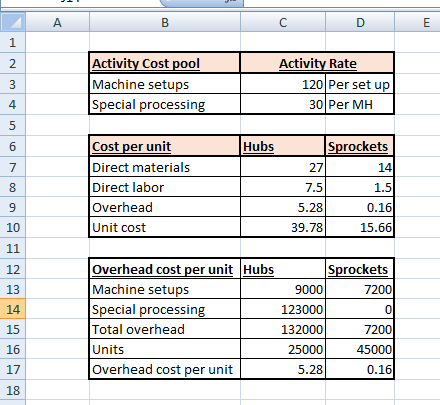
Task: Click Sprockets direct materials value 14
Action: pyautogui.click(x=360, y=167)
